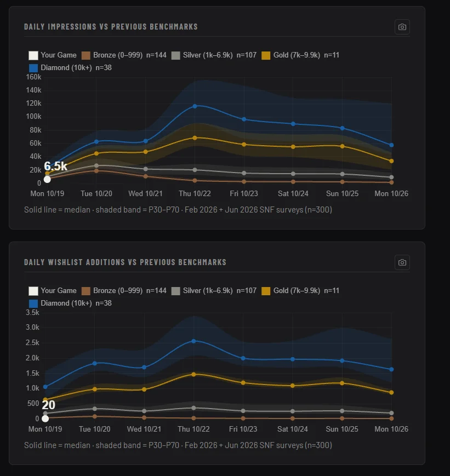
Task: Hide Gold (7k–9.9k) in Daily Wishlist Additions legend
Action: point(300,291)
